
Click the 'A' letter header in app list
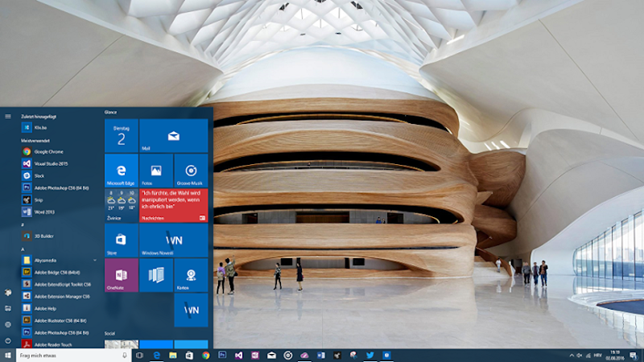pyautogui.click(x=23, y=249)
